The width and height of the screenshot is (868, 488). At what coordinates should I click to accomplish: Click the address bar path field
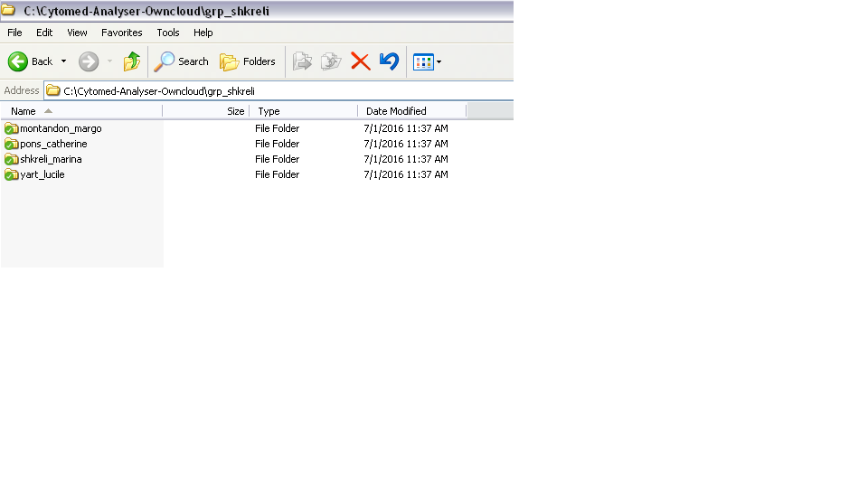point(271,91)
